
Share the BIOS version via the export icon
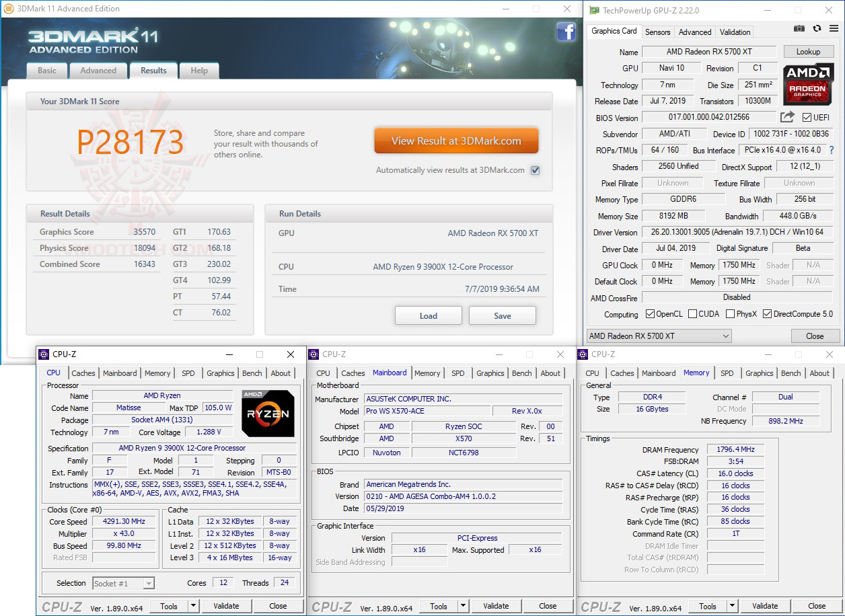point(788,117)
